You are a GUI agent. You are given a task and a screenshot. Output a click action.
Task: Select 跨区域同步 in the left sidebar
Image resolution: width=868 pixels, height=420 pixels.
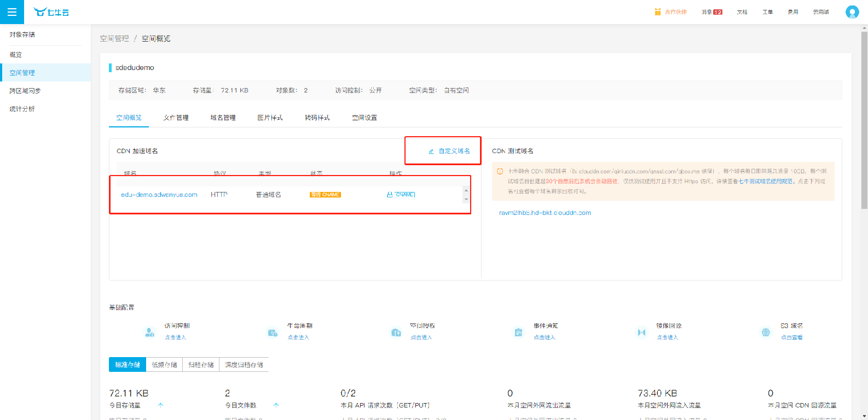pos(45,91)
